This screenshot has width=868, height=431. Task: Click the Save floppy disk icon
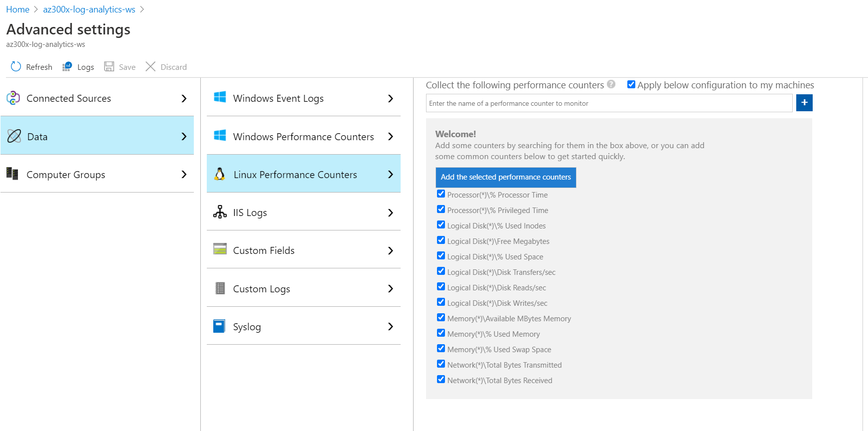109,66
